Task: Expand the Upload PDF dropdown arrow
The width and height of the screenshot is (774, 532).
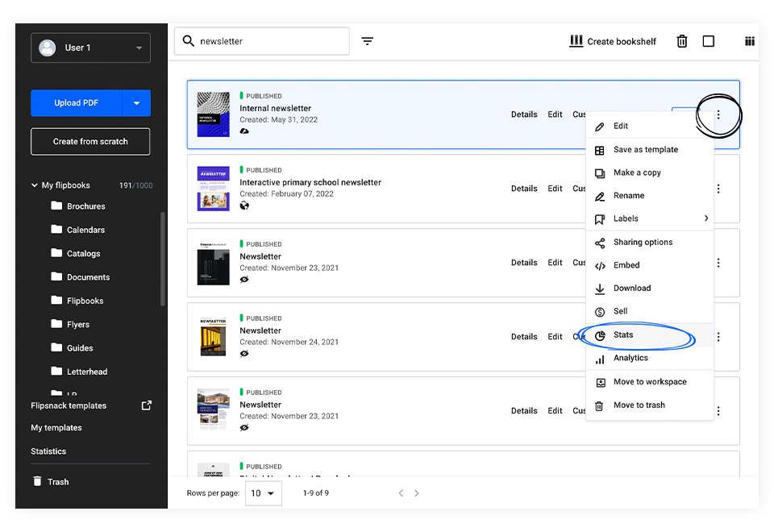Action: (x=137, y=102)
